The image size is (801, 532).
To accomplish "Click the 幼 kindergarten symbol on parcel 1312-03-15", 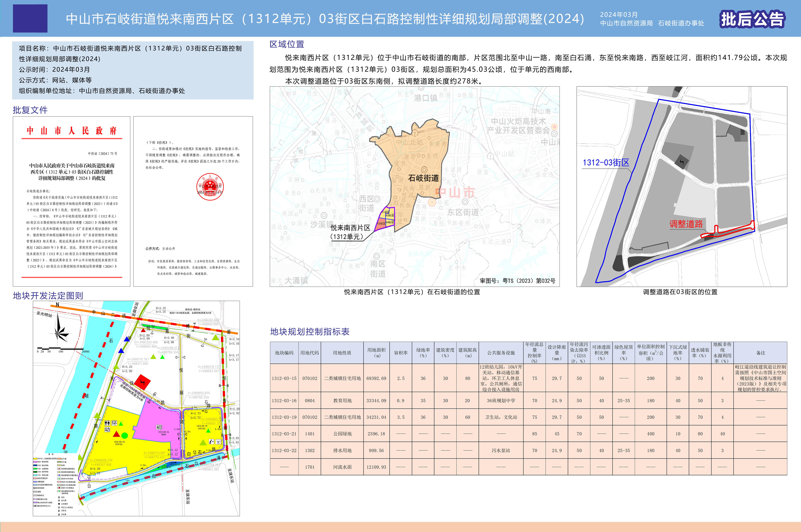I will [107, 430].
